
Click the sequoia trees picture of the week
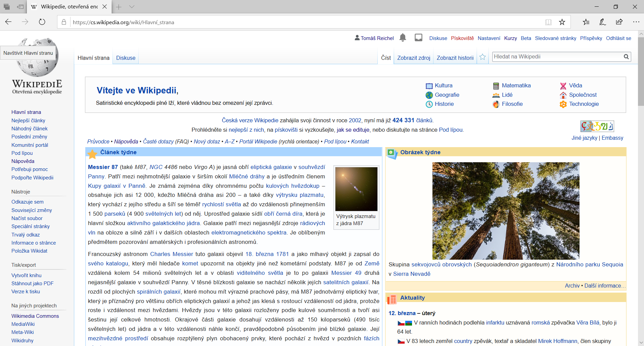pyautogui.click(x=506, y=211)
